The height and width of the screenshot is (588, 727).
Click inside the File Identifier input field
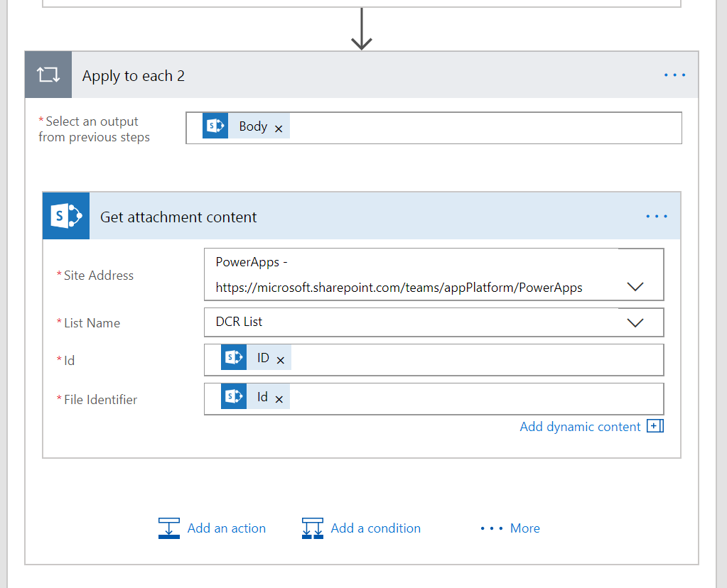coord(469,398)
